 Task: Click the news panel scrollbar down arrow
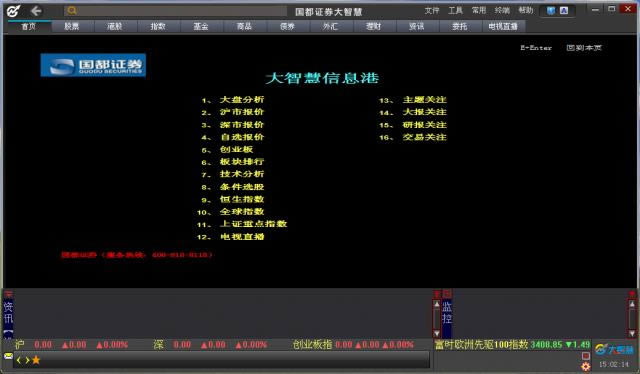click(x=436, y=333)
